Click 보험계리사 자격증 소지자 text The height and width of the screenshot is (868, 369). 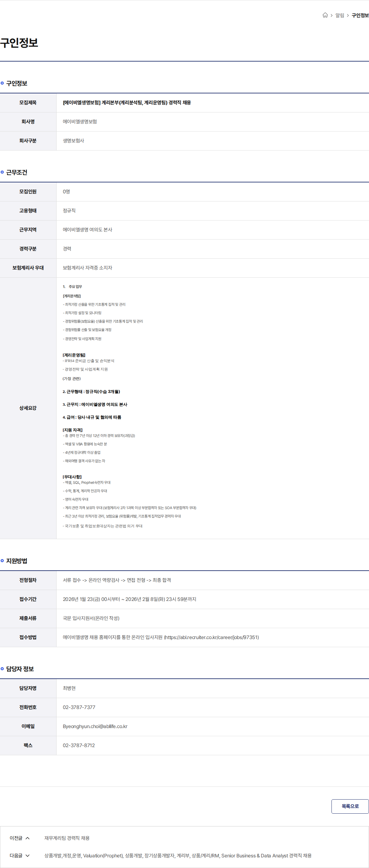(x=87, y=268)
